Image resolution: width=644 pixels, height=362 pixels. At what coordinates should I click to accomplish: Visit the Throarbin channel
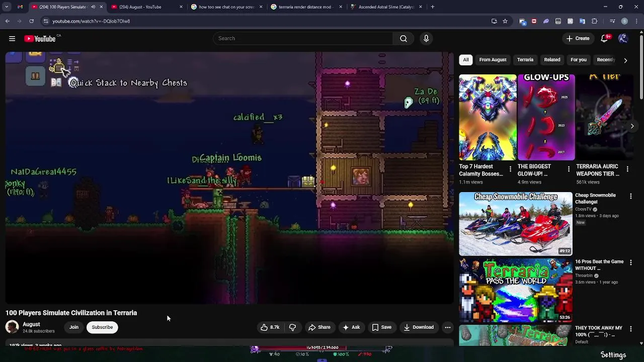(584, 276)
